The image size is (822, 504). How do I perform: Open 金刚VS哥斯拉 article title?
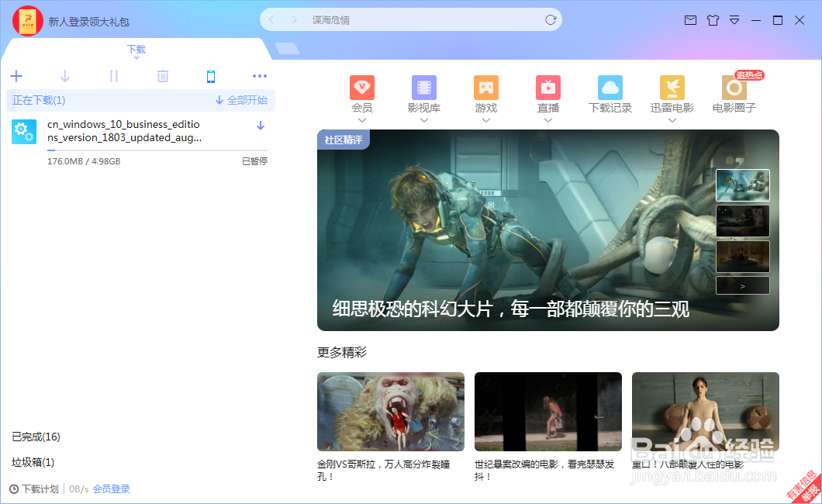(x=384, y=471)
